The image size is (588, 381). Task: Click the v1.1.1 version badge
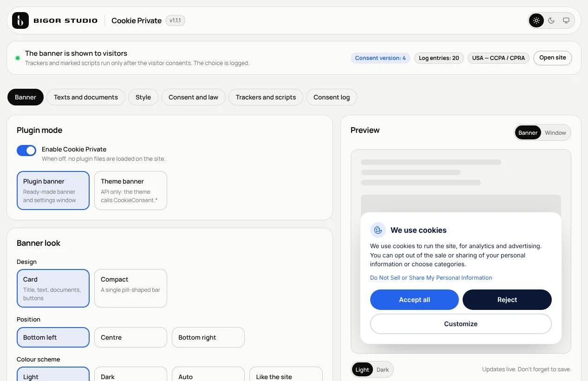coord(175,20)
